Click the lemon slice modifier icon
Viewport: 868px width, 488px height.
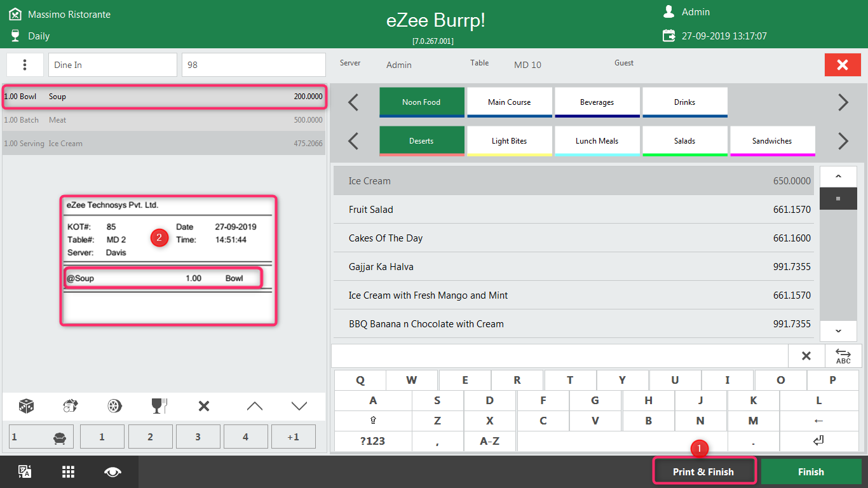click(115, 406)
